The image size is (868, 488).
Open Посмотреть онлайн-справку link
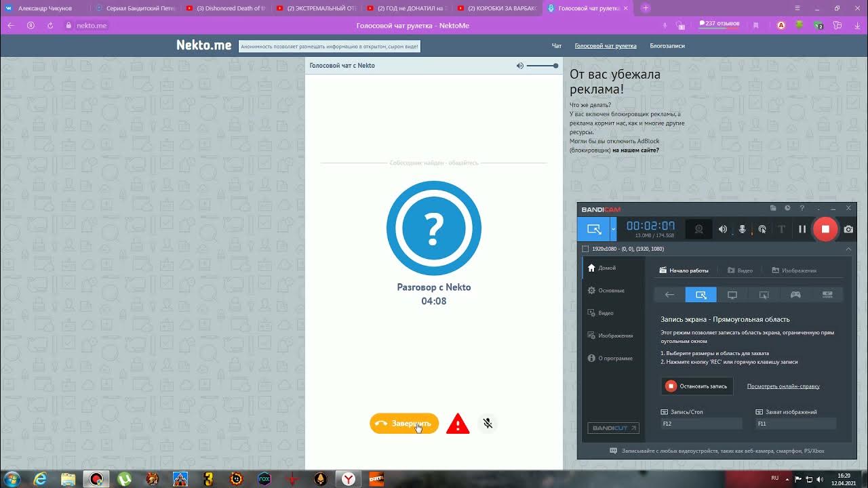(783, 386)
